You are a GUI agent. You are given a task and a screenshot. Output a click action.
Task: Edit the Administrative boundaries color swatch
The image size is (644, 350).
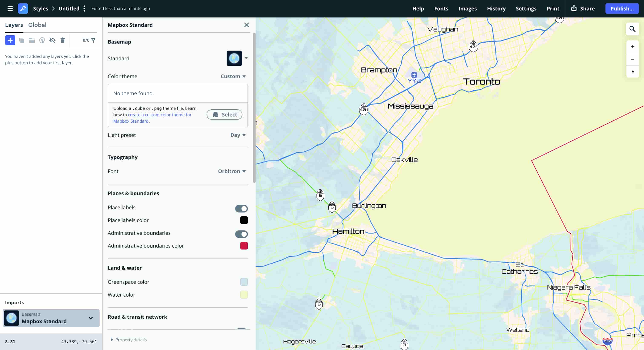click(x=244, y=245)
